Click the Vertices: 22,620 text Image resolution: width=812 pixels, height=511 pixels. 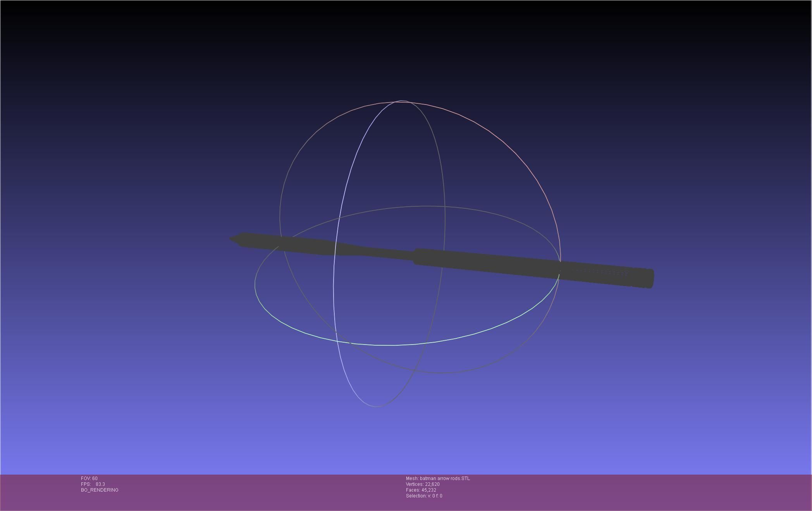pyautogui.click(x=423, y=484)
